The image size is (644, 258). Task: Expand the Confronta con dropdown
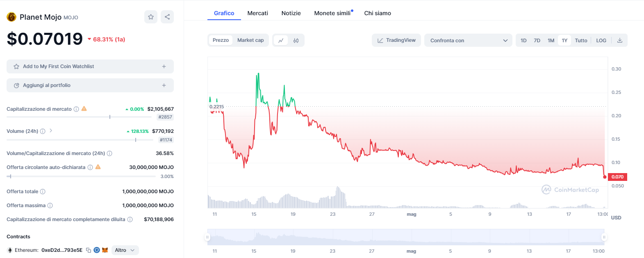468,41
